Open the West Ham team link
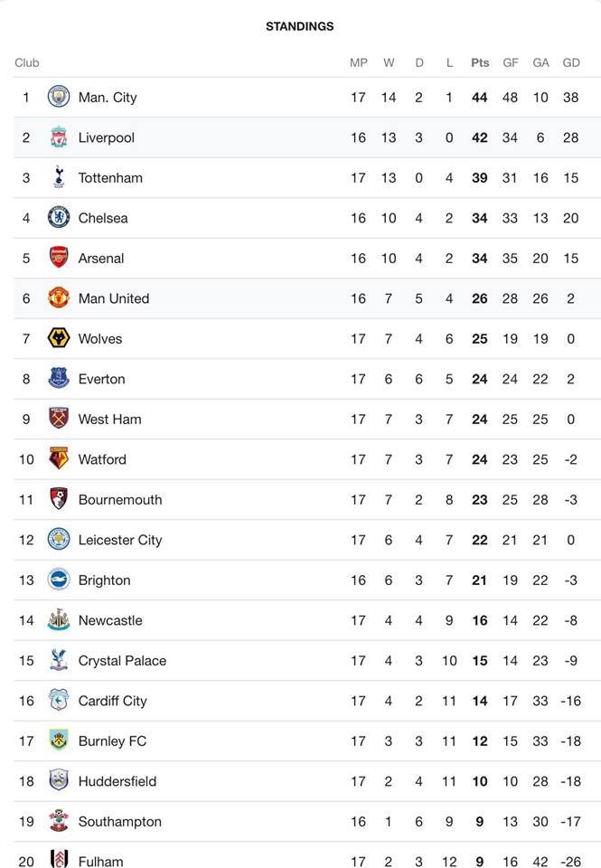This screenshot has height=868, width=601. [x=109, y=419]
